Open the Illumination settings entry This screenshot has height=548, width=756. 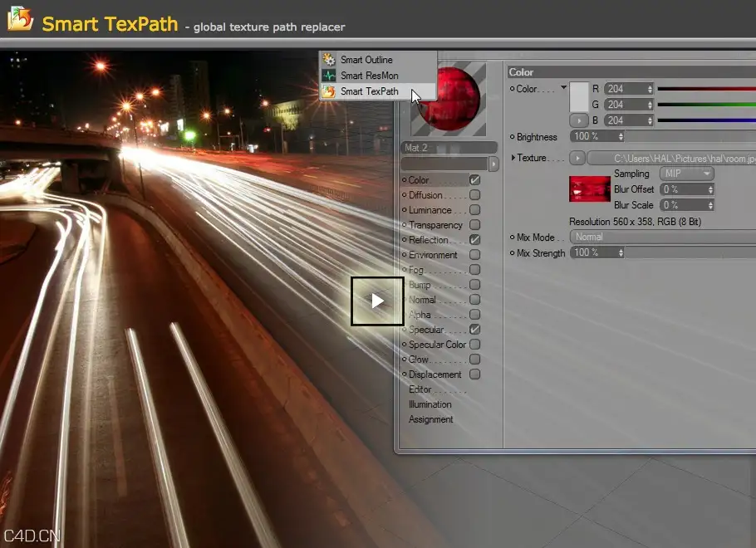430,404
